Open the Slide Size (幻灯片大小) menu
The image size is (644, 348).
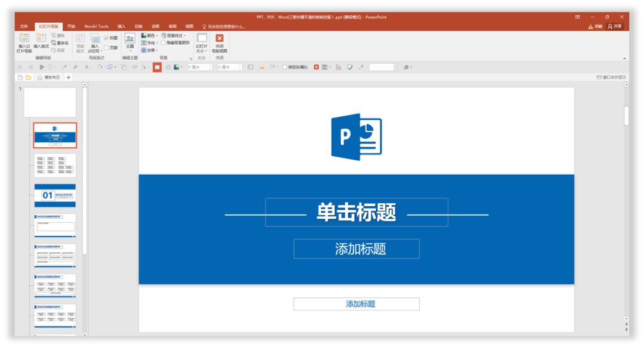pyautogui.click(x=202, y=43)
